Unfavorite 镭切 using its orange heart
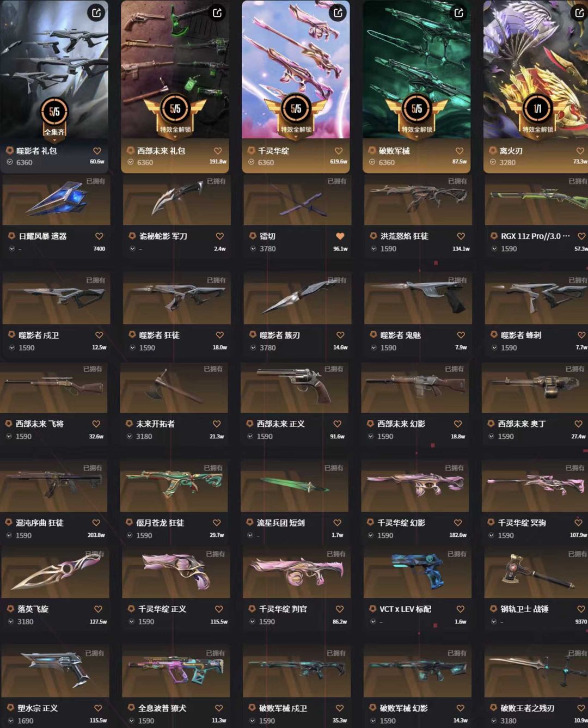Screen dimensions: 588x728 [x=340, y=236]
